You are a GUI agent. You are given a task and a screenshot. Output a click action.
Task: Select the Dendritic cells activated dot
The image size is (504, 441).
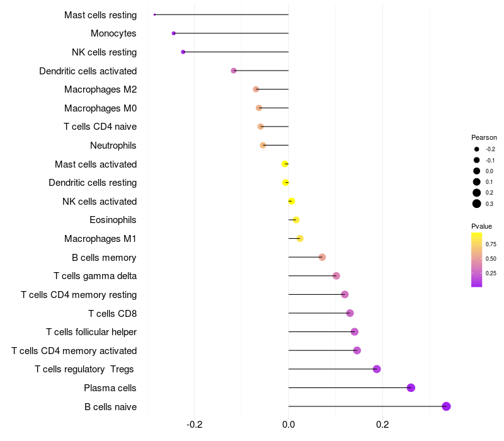coord(234,71)
